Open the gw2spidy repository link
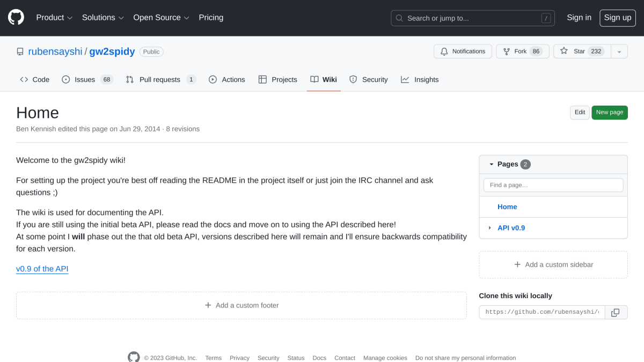Viewport: 644px width, 362px height. (x=112, y=52)
